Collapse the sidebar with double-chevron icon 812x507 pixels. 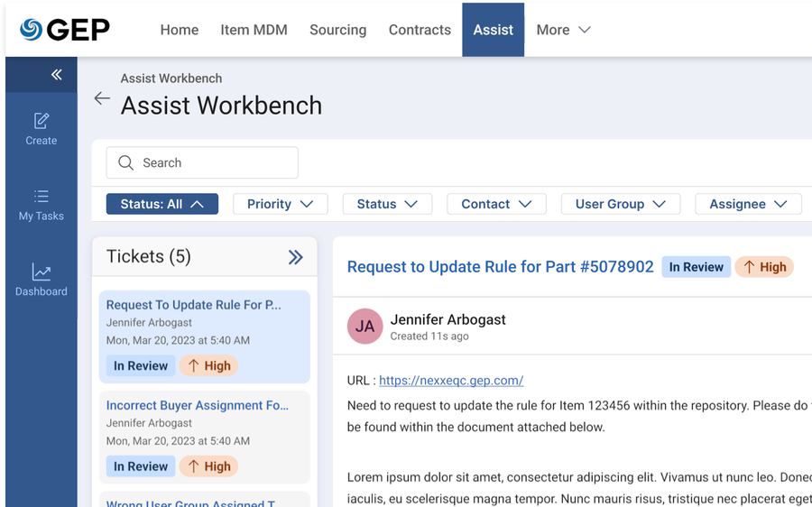57,75
